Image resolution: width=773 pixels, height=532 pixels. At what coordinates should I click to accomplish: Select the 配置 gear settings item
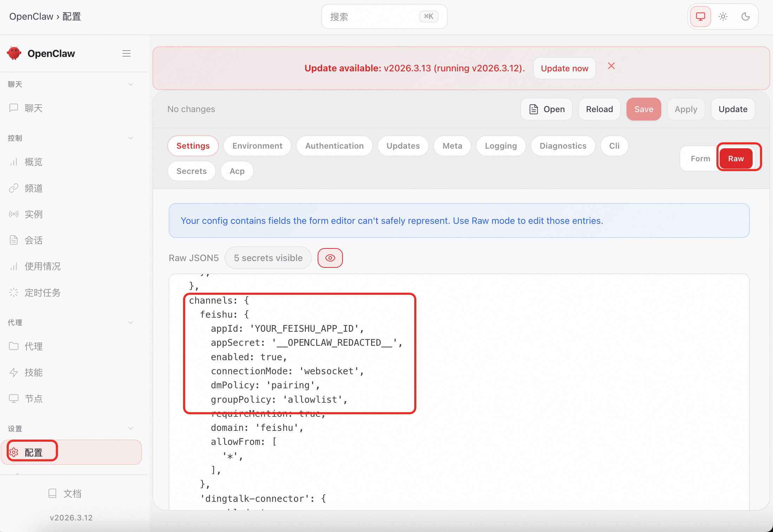pos(71,452)
